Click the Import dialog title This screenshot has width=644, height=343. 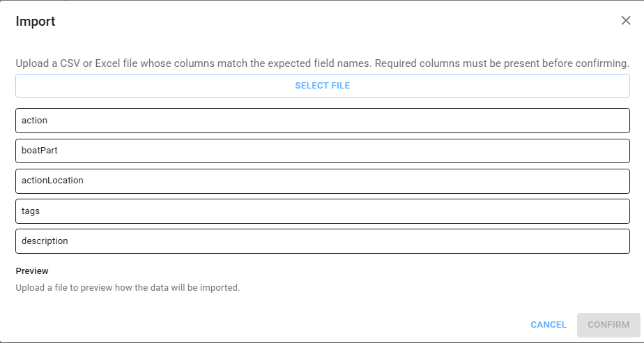click(x=36, y=22)
